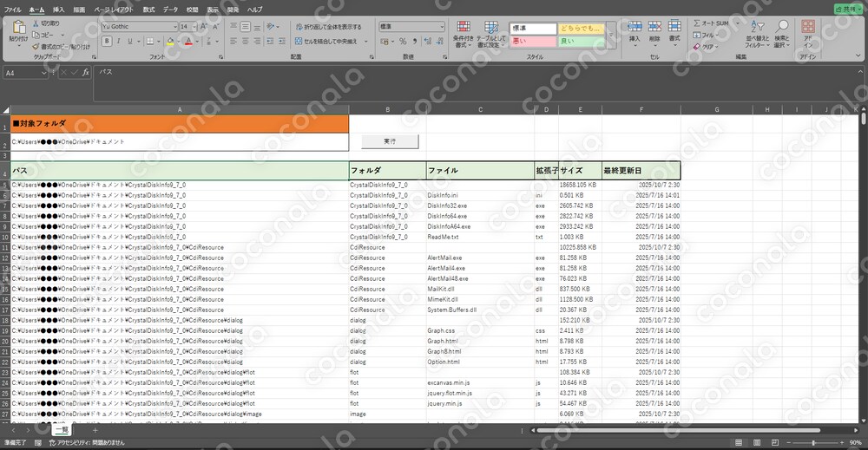The height and width of the screenshot is (450, 868).
Task: Open Sort & Filter (並べ替えとフィルター)
Action: point(757,35)
